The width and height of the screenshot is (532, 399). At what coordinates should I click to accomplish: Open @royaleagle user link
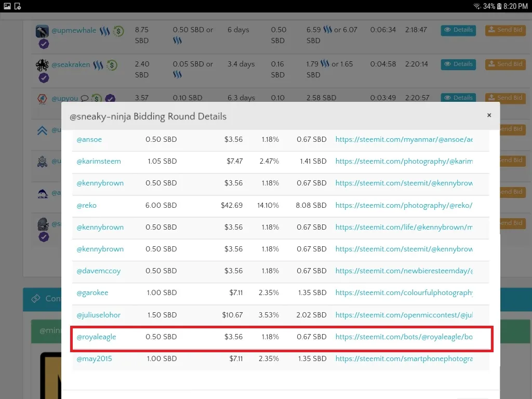[96, 337]
